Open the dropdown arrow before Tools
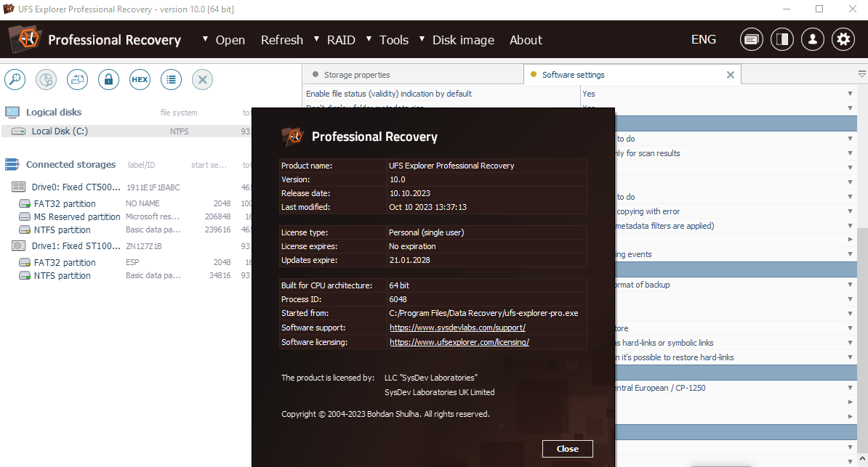Screen dimensions: 868x467 pos(369,38)
